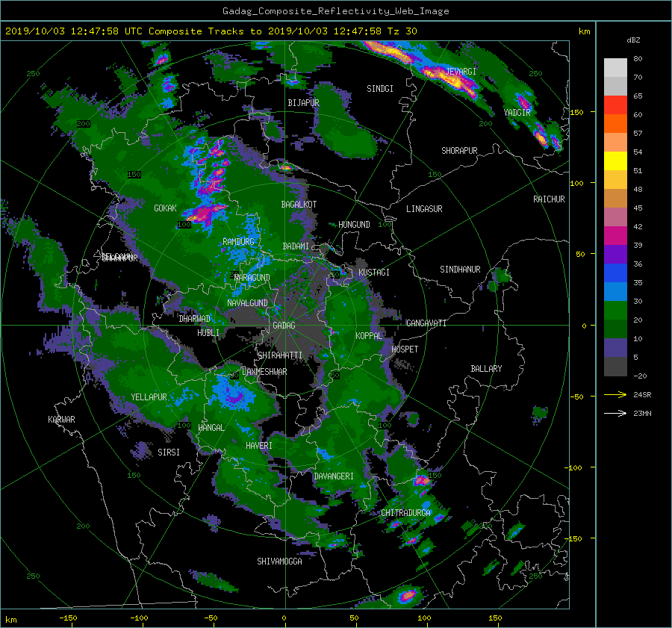This screenshot has height=628, width=672.
Task: Pick the light gray 70–80 dBZ swatch
Action: [x=615, y=68]
